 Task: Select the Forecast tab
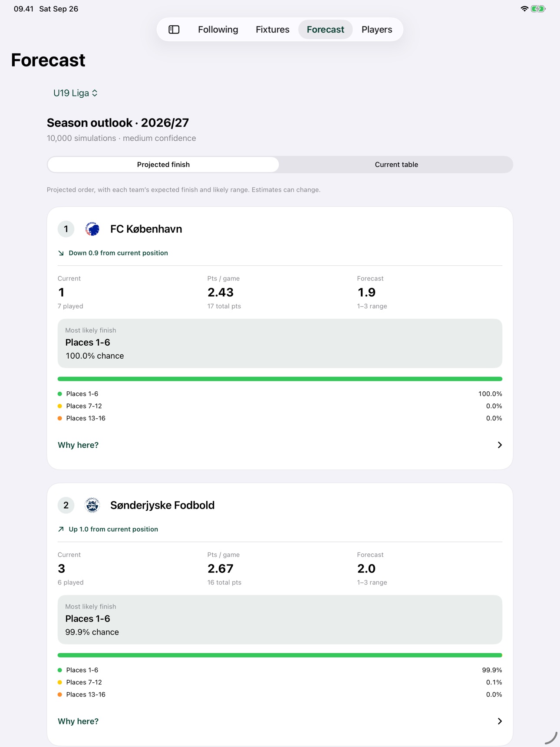[x=326, y=30]
